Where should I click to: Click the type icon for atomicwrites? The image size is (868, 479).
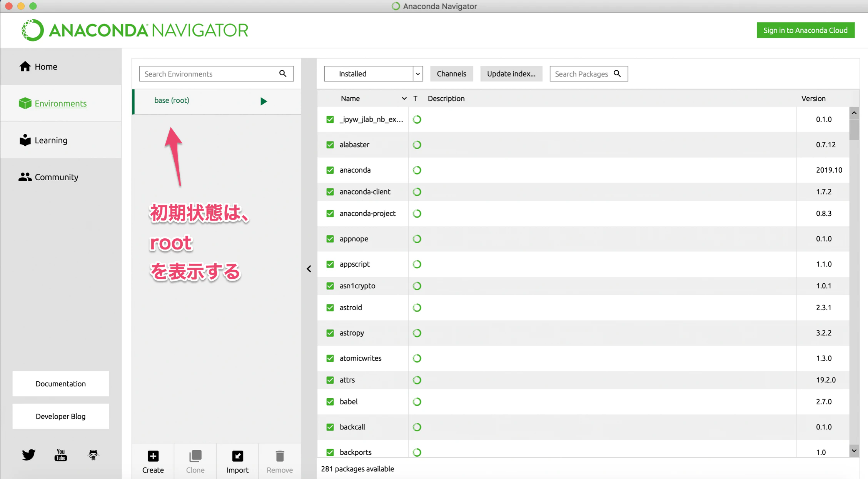[x=417, y=358]
